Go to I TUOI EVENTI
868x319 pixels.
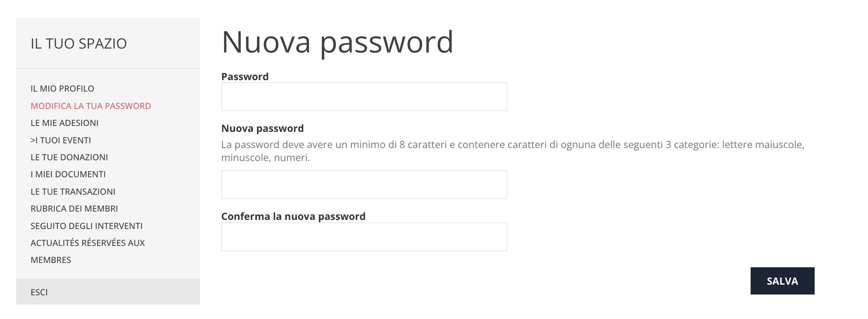[60, 140]
